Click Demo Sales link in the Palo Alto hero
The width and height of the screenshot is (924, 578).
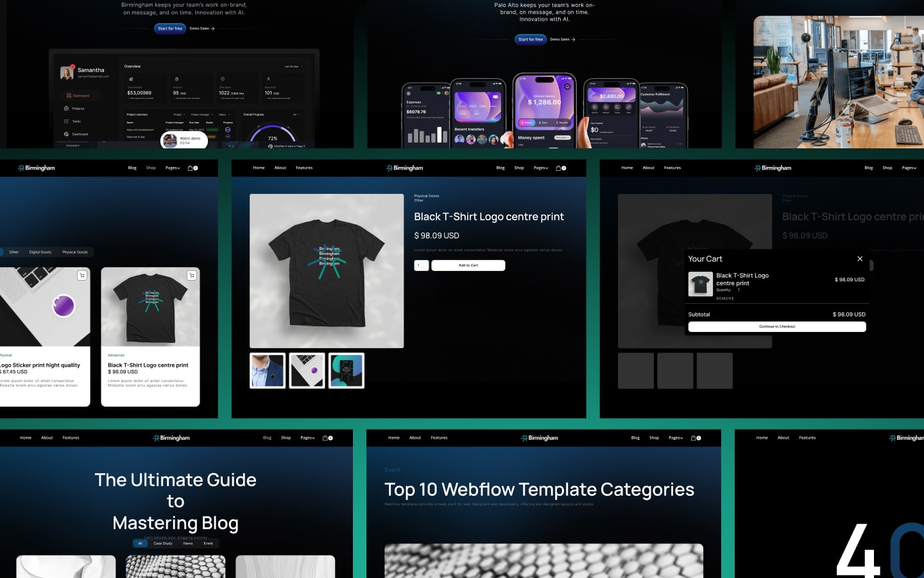click(x=563, y=39)
